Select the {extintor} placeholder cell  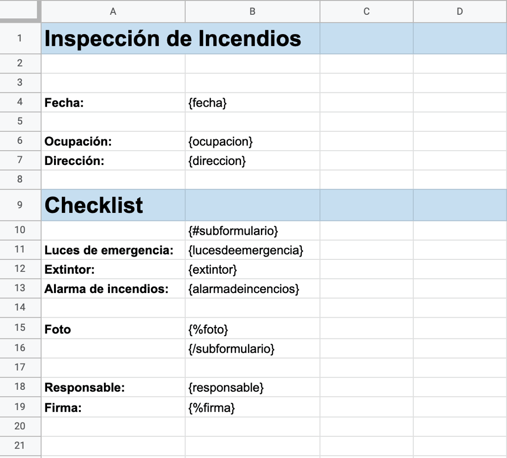[252, 269]
